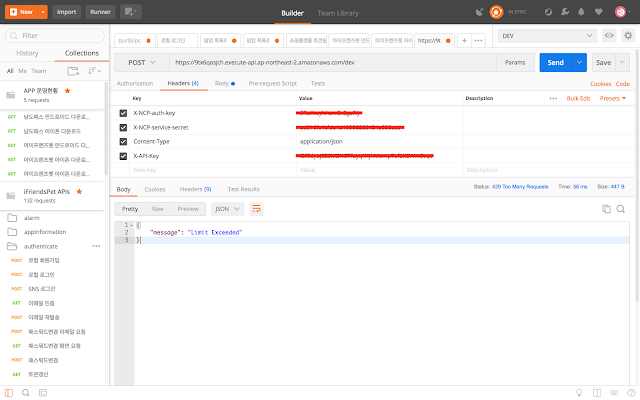
Task: Click the Import button
Action: coord(66,12)
